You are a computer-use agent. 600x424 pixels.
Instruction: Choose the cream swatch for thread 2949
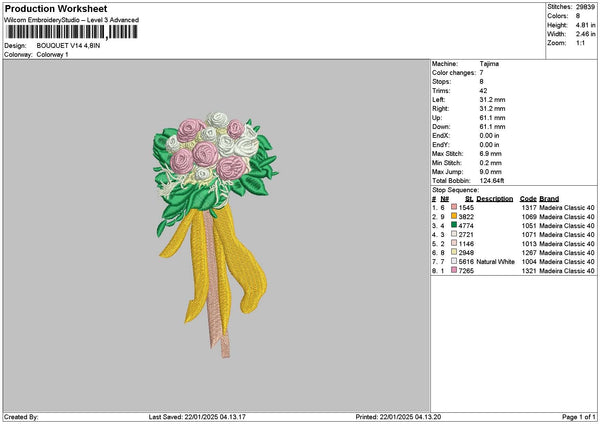pos(454,252)
